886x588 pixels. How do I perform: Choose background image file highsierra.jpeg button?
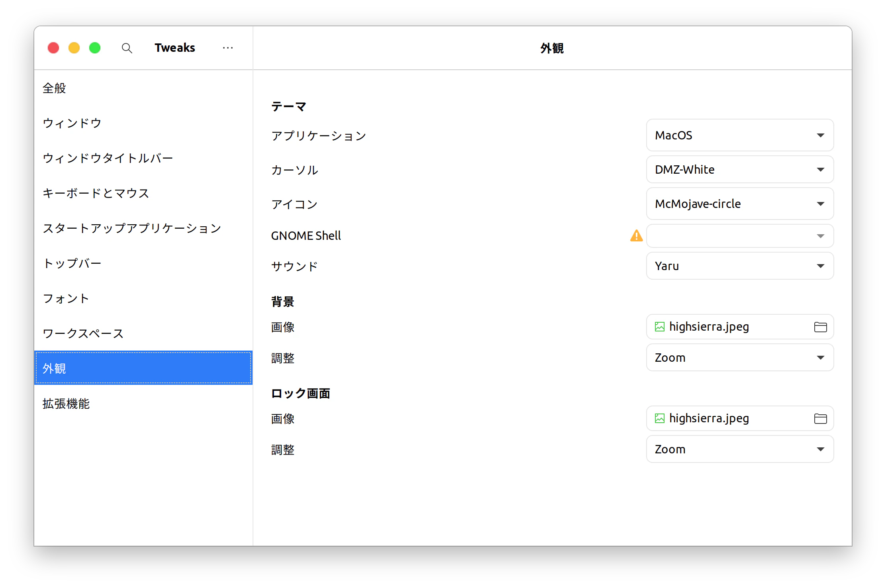tap(740, 327)
